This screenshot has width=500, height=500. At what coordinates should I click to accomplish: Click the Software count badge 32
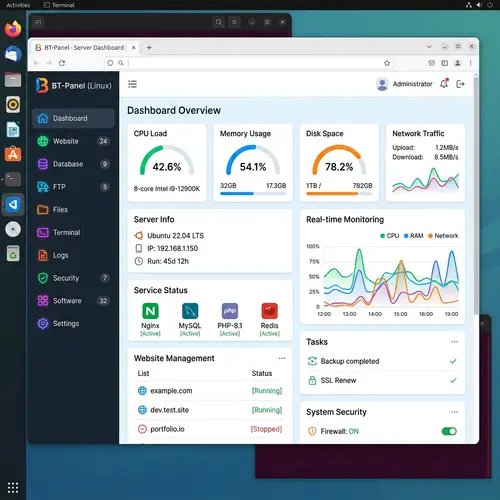click(x=103, y=301)
